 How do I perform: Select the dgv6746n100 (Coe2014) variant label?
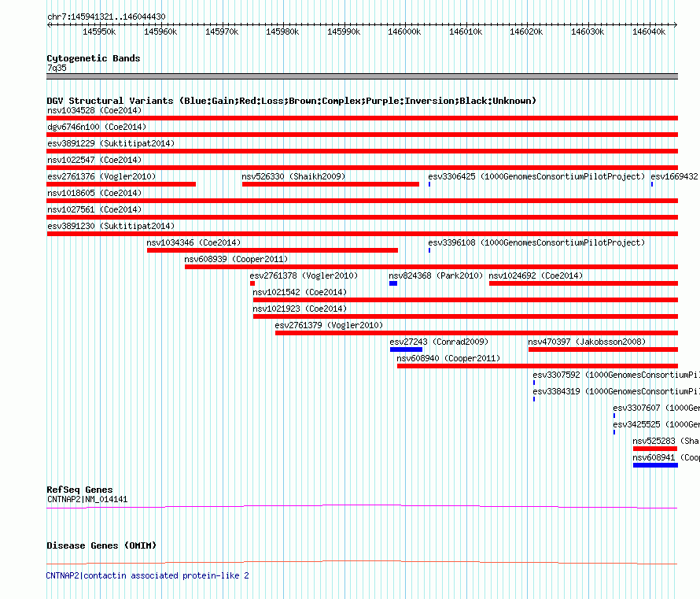[97, 127]
